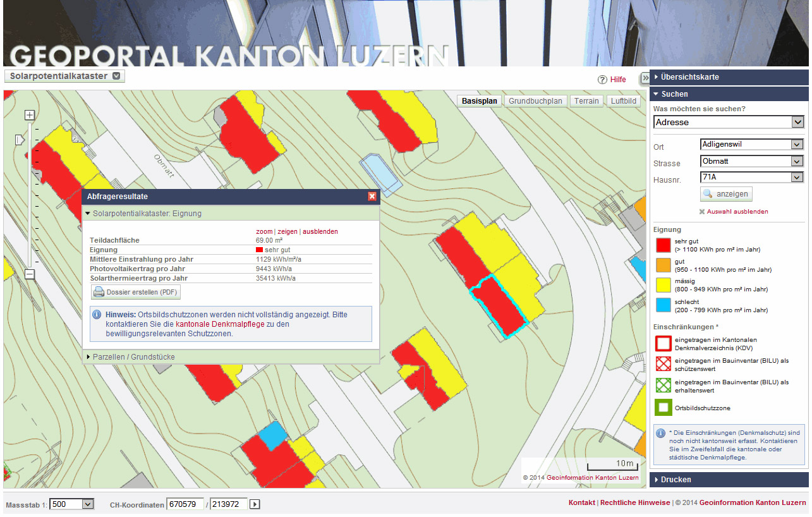This screenshot has height=517, width=812.
Task: Click the Hilfe question mark icon
Action: point(602,80)
